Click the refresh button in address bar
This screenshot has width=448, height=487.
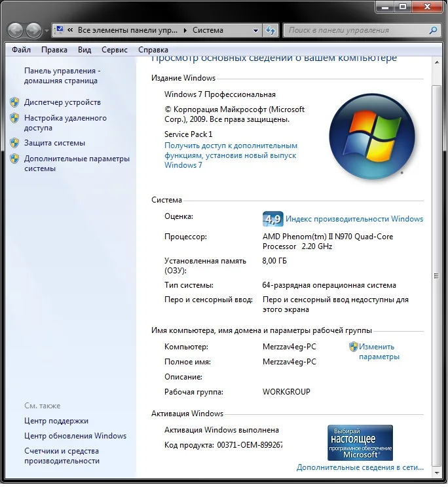[x=271, y=30]
